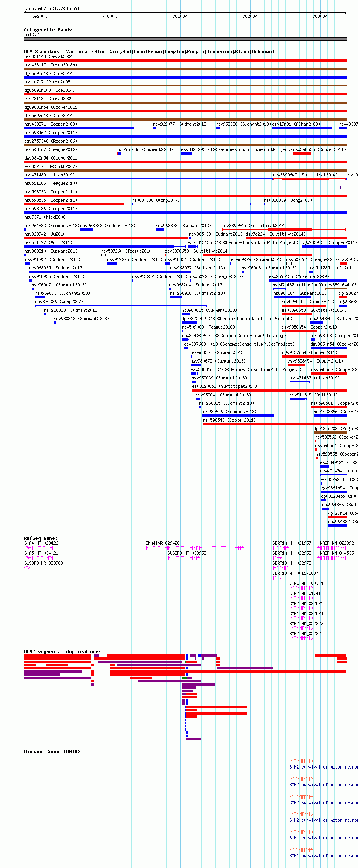This screenshot has height=868, width=358.
Task: Open gene NAIP|NM_004536
Action: pos(337,553)
